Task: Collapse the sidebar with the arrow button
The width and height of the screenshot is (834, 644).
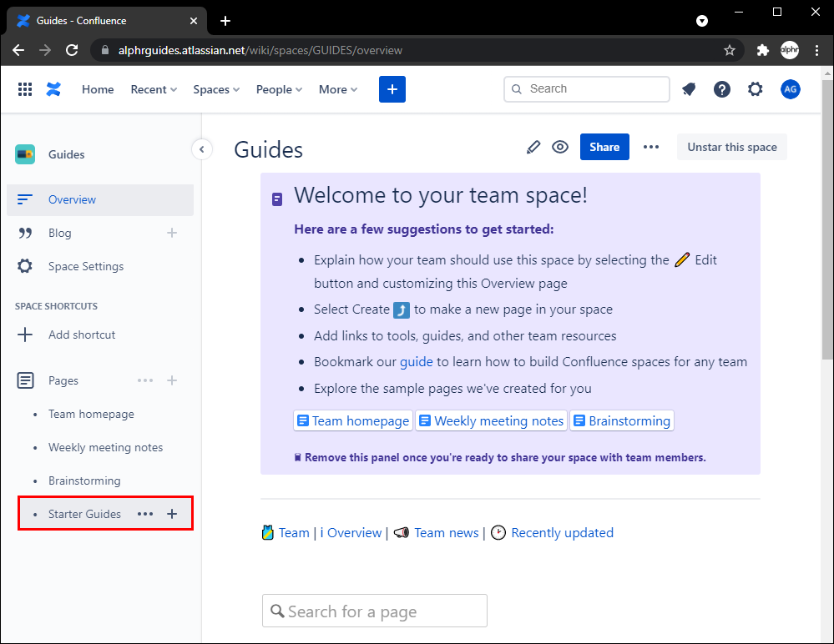Action: coord(201,149)
